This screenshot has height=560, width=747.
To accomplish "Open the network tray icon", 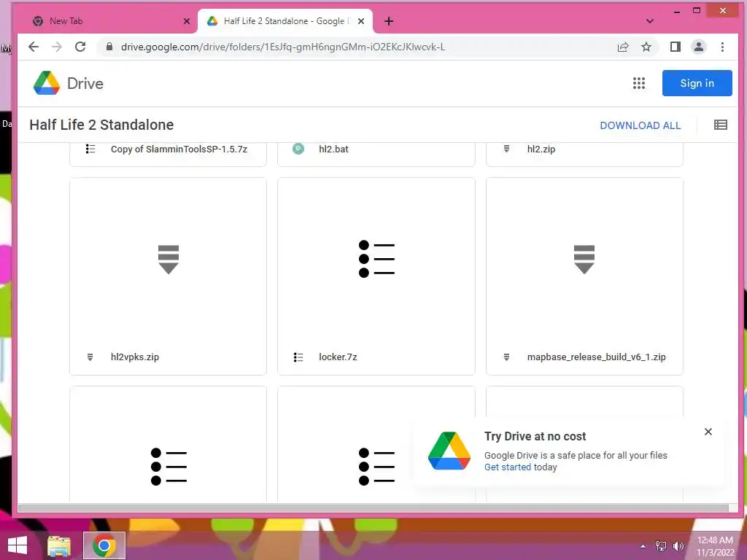I will click(660, 546).
